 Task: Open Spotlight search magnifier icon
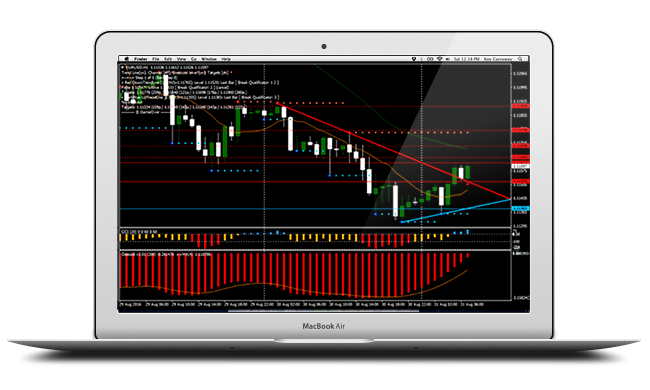(x=520, y=59)
